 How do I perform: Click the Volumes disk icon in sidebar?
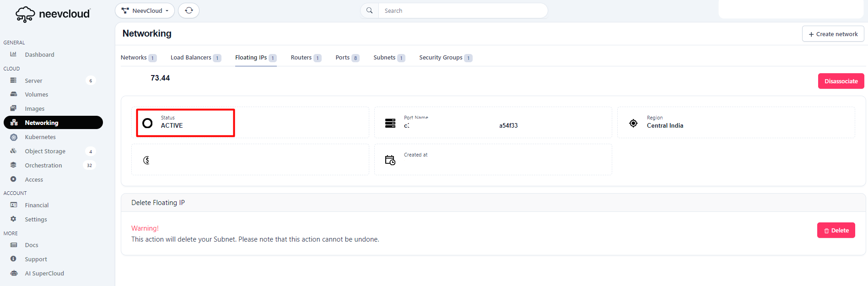tap(14, 94)
